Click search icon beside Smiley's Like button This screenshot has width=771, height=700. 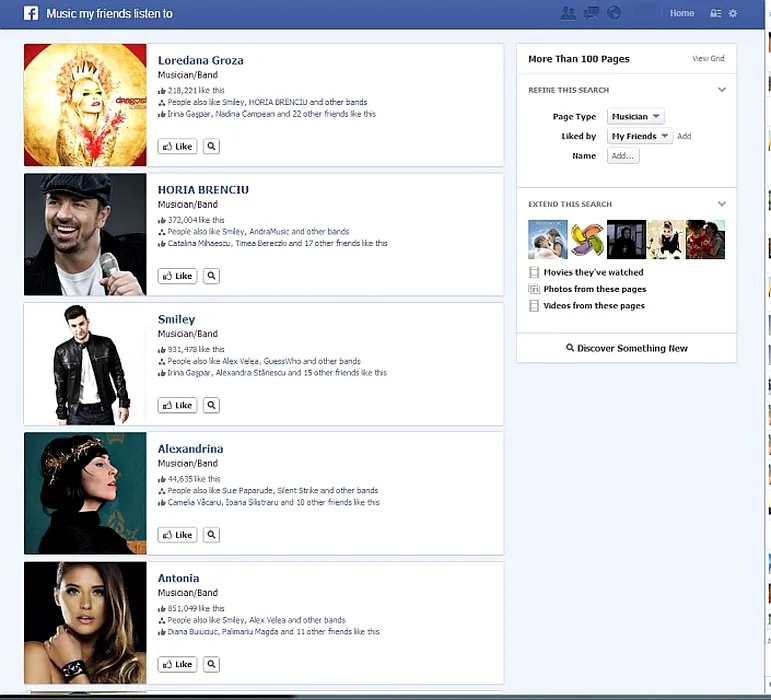click(211, 405)
